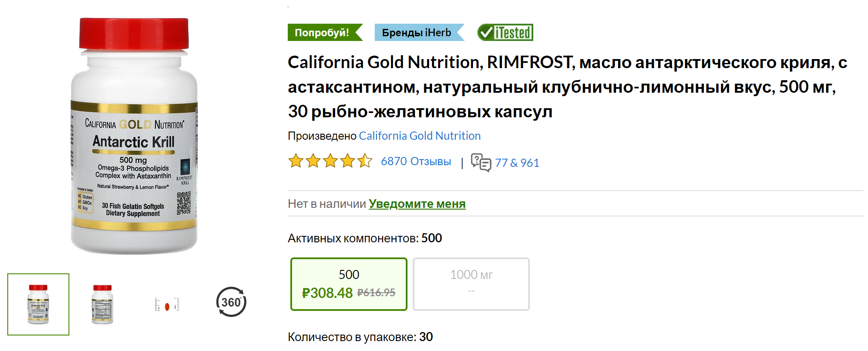Click the crossed-out ₽616.95 price
This screenshot has width=868, height=351.
click(x=376, y=293)
